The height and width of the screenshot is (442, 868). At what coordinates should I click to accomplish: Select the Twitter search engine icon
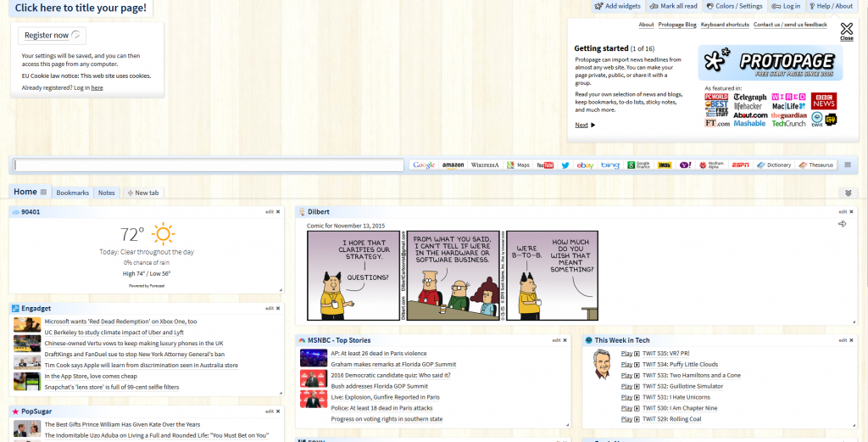click(x=565, y=165)
